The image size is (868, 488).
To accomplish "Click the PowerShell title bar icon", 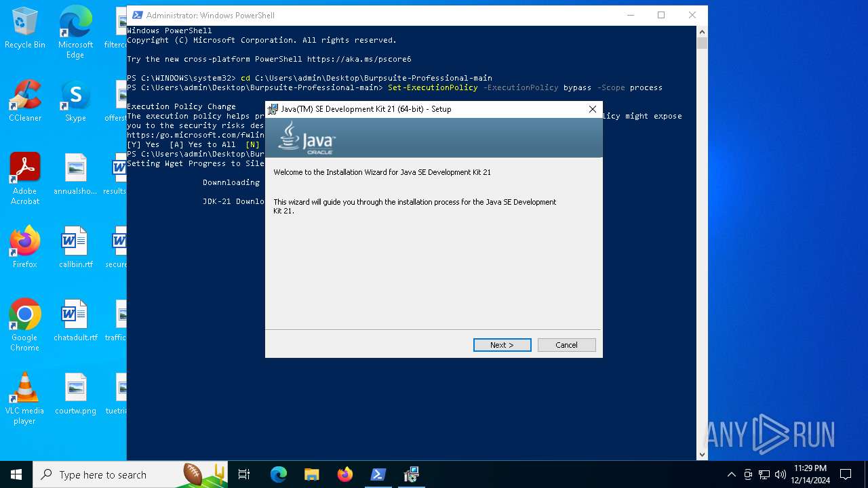I will tap(138, 15).
